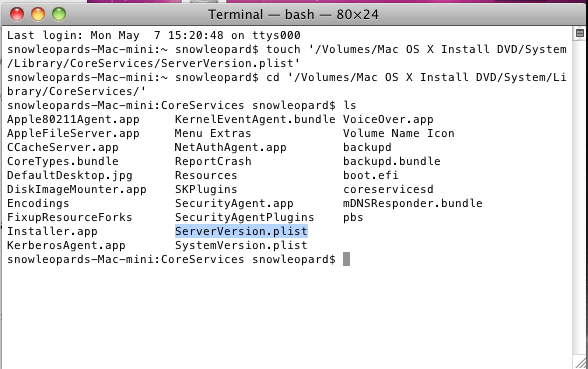This screenshot has width=588, height=369.
Task: Click the KerberosAgent.app entry
Action: point(66,246)
